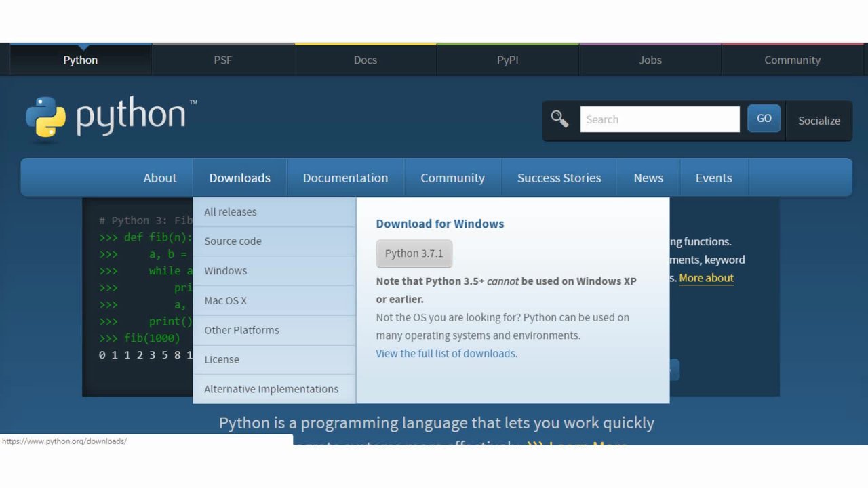Open the News navigation menu
The width and height of the screenshot is (868, 488).
tap(648, 178)
